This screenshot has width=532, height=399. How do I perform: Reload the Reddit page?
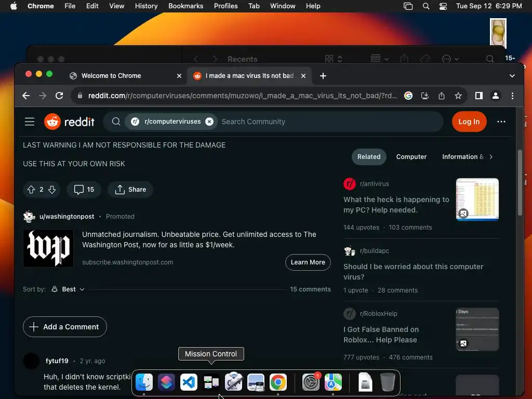tap(59, 96)
